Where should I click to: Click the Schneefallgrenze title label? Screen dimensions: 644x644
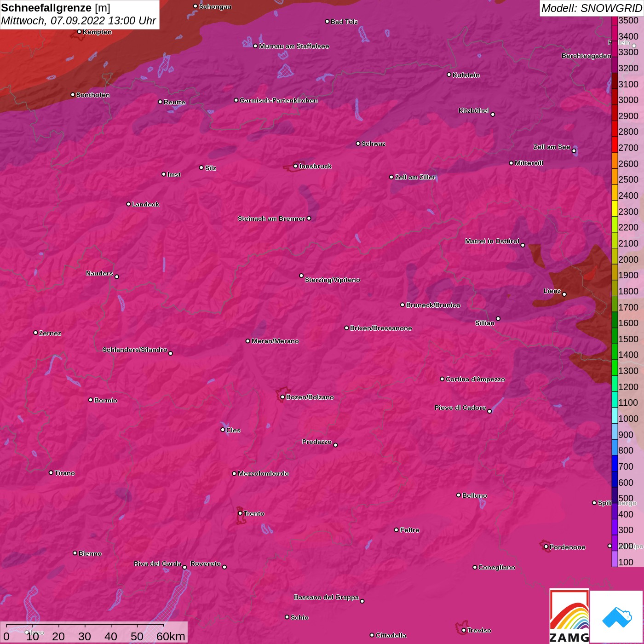coord(46,8)
